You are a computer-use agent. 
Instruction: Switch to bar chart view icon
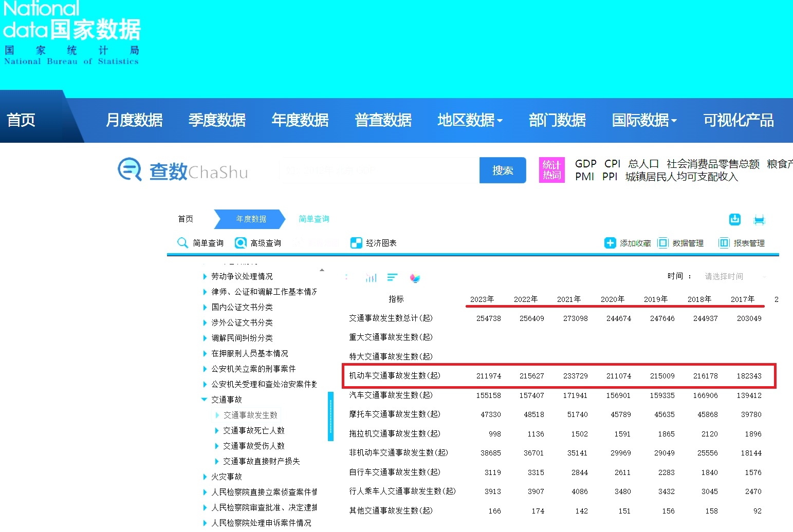pos(371,278)
